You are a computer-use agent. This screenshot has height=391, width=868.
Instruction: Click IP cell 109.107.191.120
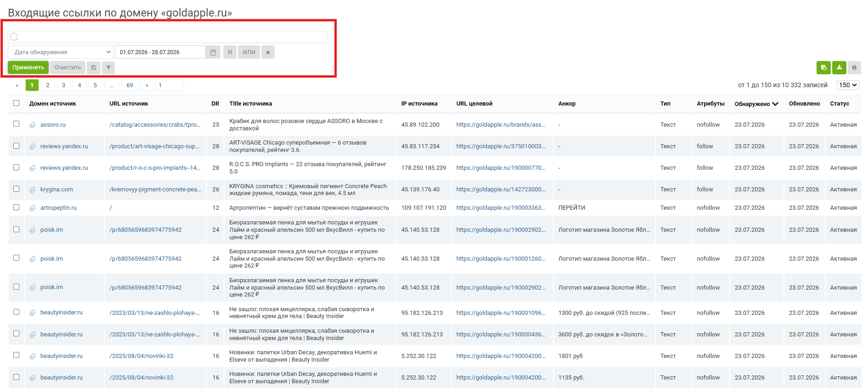click(423, 208)
